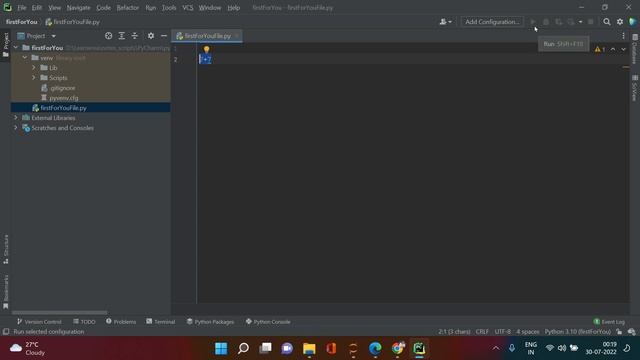Click the Stop button in run toolbar
This screenshot has height=360, width=640.
click(591, 22)
